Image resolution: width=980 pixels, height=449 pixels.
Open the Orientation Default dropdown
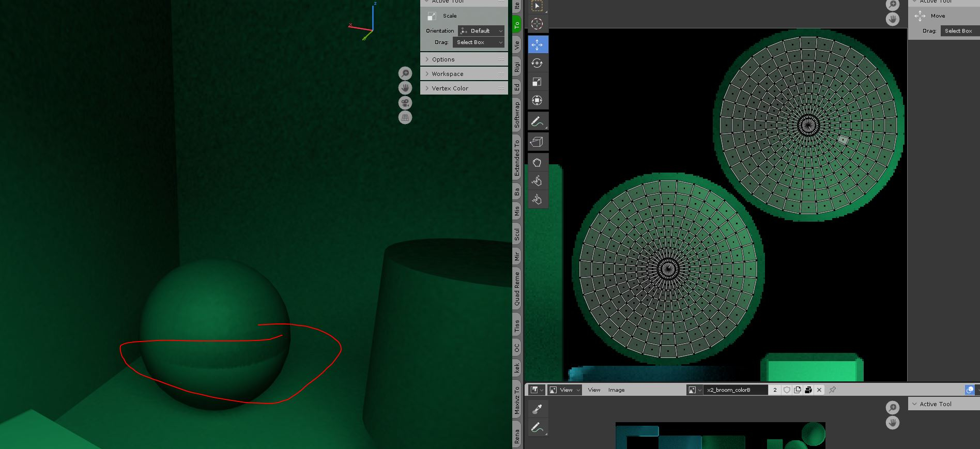(481, 31)
